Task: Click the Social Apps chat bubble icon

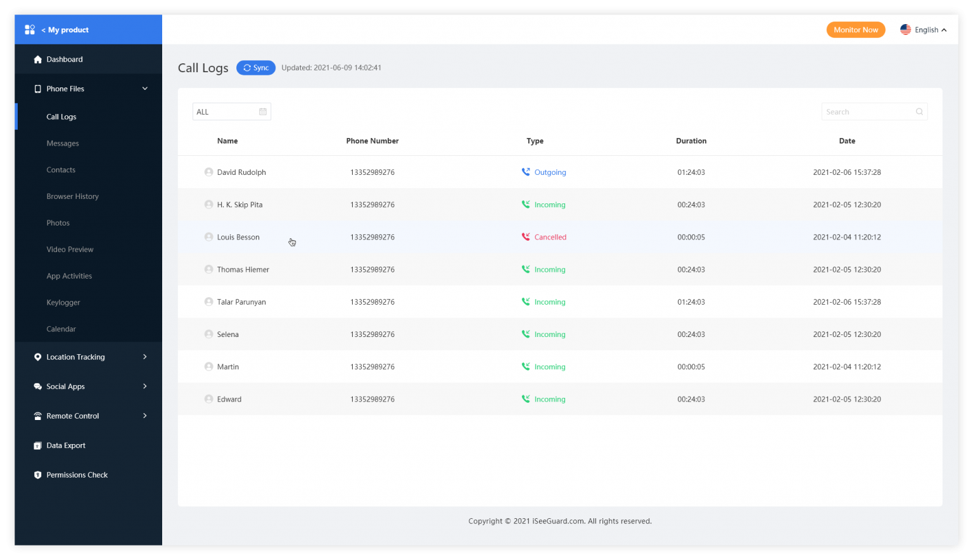Action: pos(38,386)
